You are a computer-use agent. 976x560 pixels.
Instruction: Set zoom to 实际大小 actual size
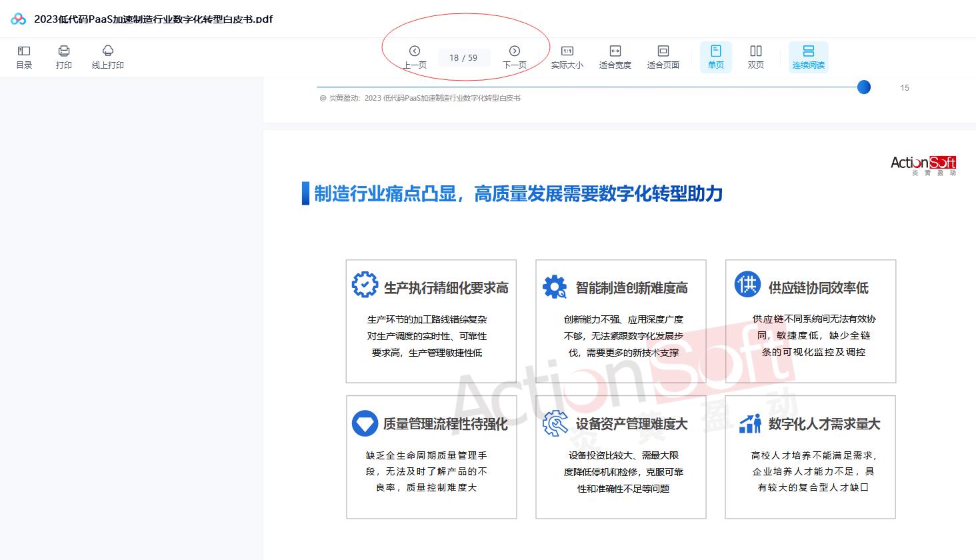point(567,57)
